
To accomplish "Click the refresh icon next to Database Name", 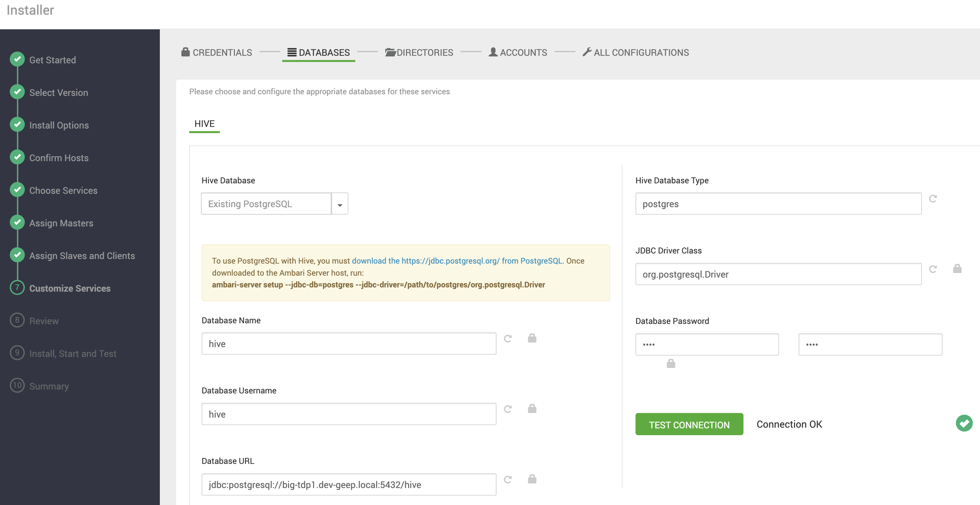I will point(508,338).
